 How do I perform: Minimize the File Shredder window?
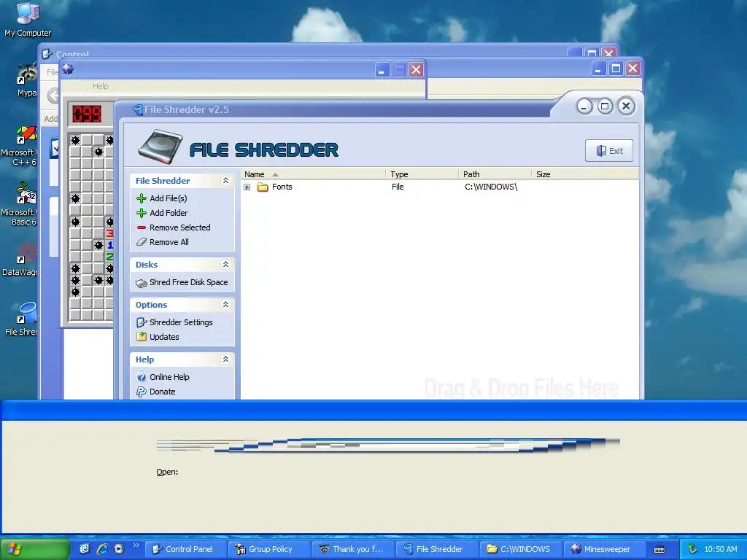coord(584,106)
